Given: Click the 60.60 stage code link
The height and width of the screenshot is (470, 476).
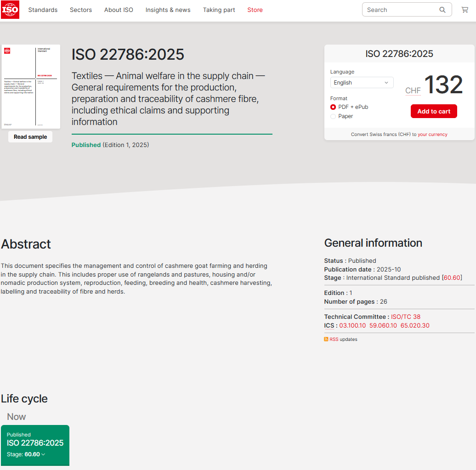Looking at the screenshot, I should 452,277.
